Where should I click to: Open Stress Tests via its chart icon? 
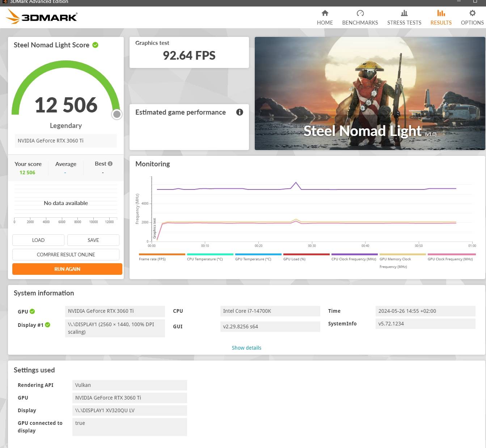(x=404, y=13)
